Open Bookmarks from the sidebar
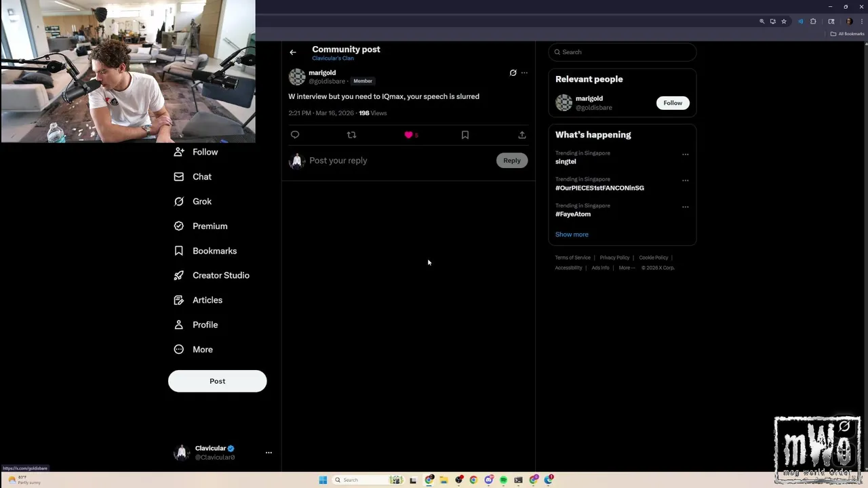This screenshot has width=868, height=488. click(205, 251)
